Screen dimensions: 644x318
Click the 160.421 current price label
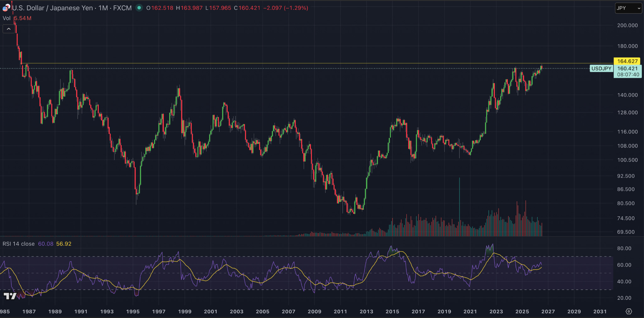(x=628, y=69)
